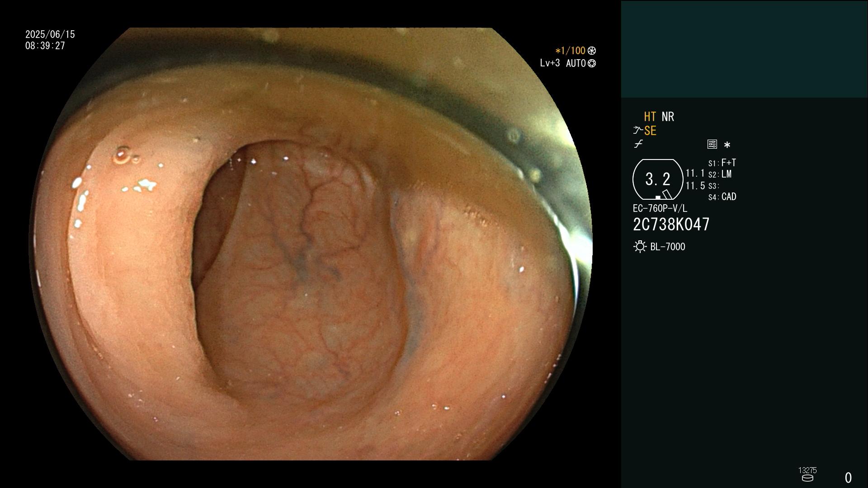The height and width of the screenshot is (488, 868).
Task: Click the AUTO photometry mode label
Action: coord(576,63)
